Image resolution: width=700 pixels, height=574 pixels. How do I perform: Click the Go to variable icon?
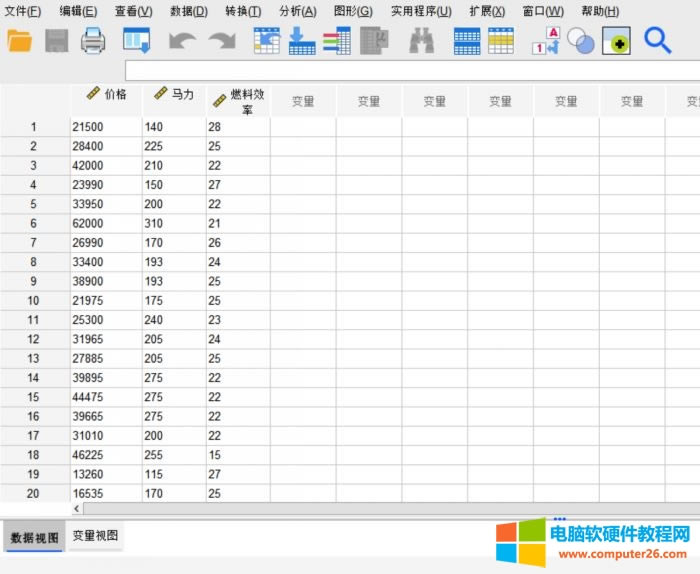tap(302, 41)
